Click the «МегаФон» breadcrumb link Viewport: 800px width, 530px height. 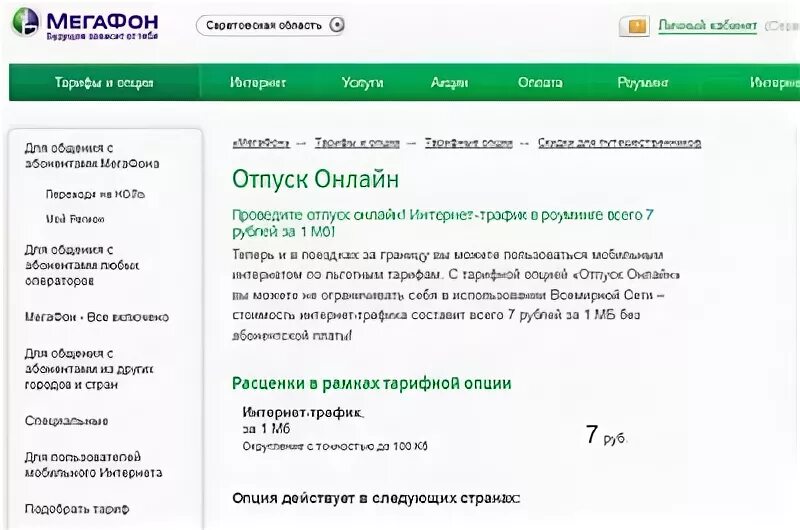261,143
